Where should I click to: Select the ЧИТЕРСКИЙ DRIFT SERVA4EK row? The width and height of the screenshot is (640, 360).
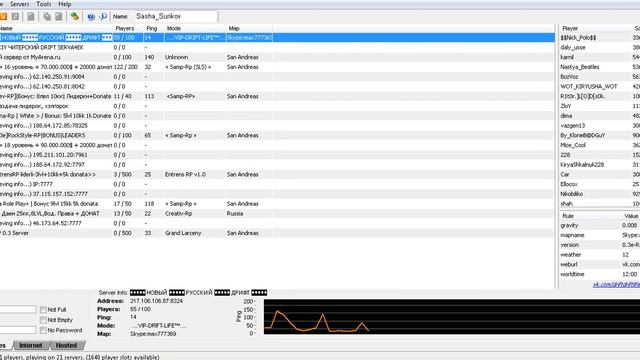tap(278, 47)
